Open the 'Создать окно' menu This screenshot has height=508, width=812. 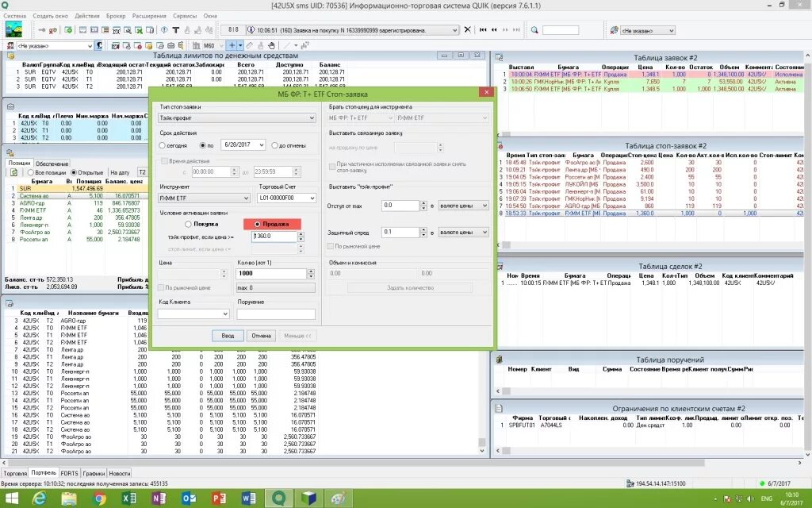(50, 16)
